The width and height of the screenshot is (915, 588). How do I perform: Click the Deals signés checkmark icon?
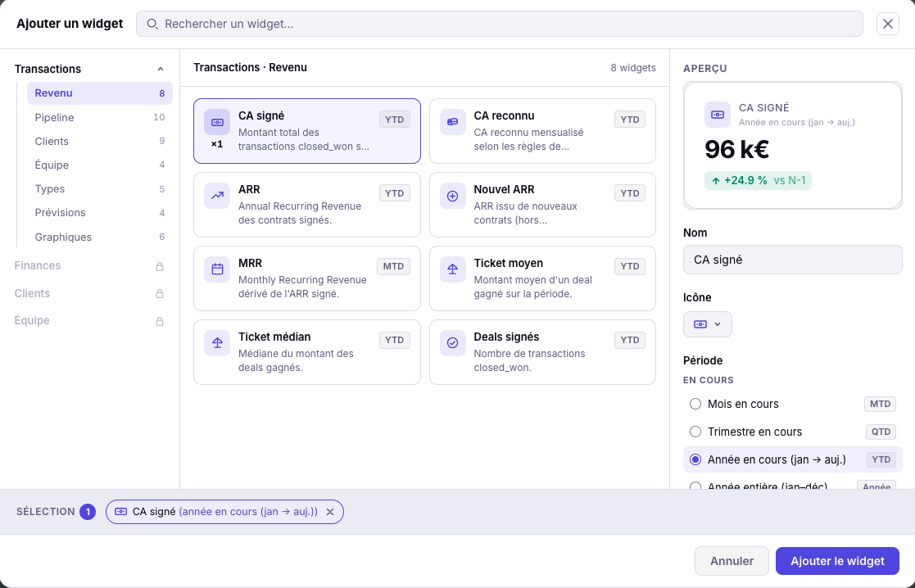[x=452, y=343]
